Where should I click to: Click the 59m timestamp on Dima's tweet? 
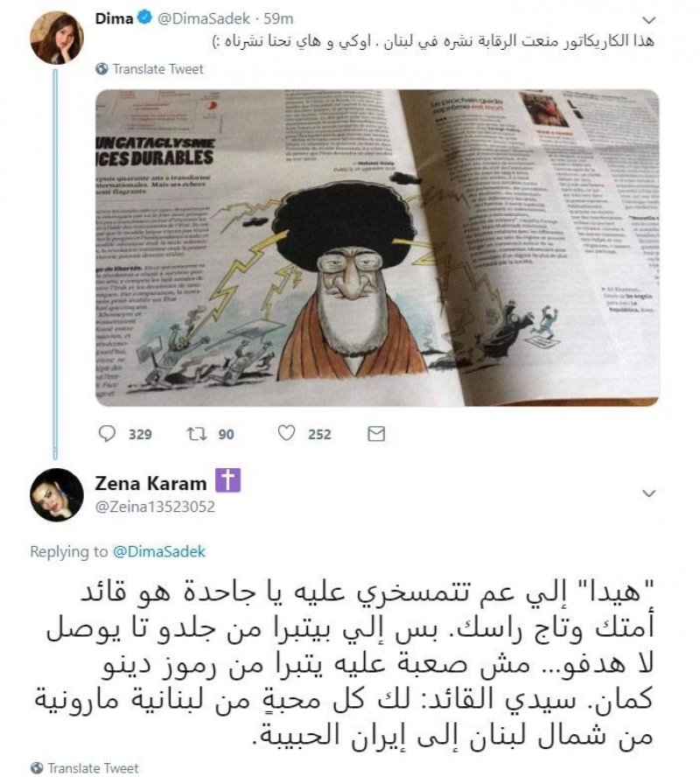278,19
